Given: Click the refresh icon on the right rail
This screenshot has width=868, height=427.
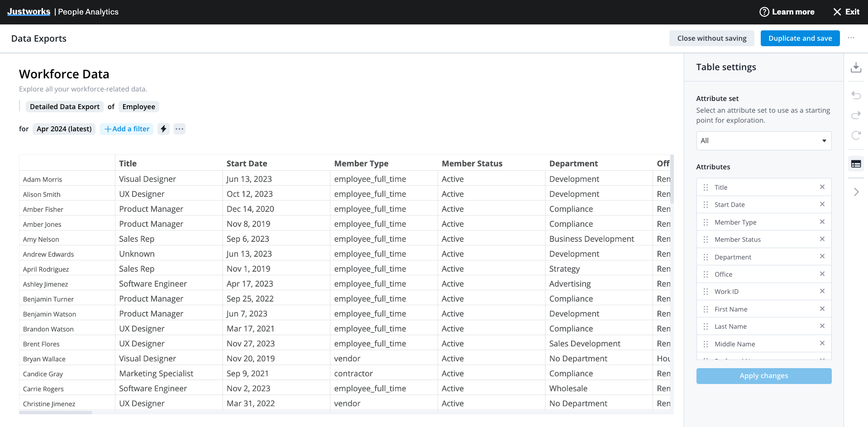Looking at the screenshot, I should [856, 135].
